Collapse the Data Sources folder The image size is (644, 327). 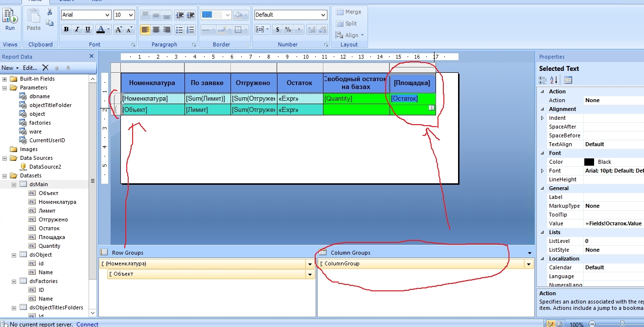pos(5,158)
